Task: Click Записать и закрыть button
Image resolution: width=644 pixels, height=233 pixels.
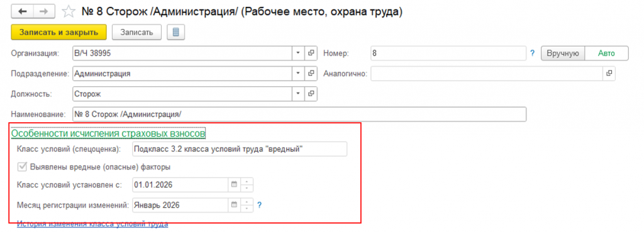Action: coord(58,33)
